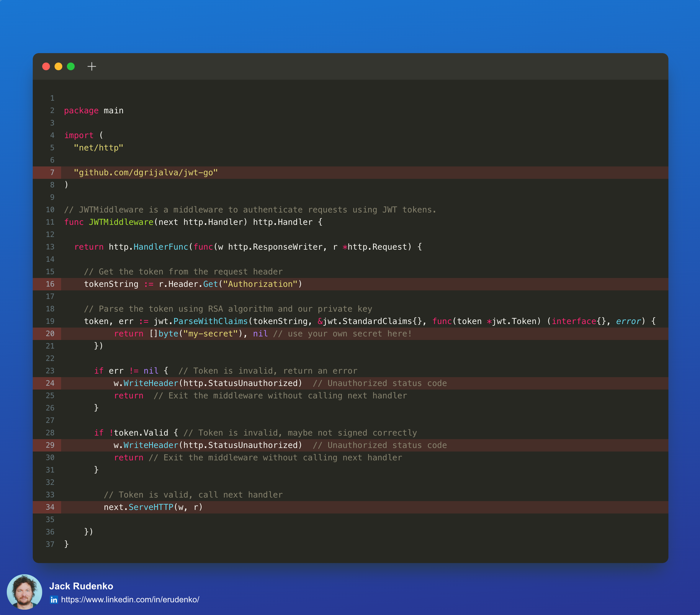Click the comment "use your own secret here!"
The width and height of the screenshot is (700, 615).
(342, 334)
